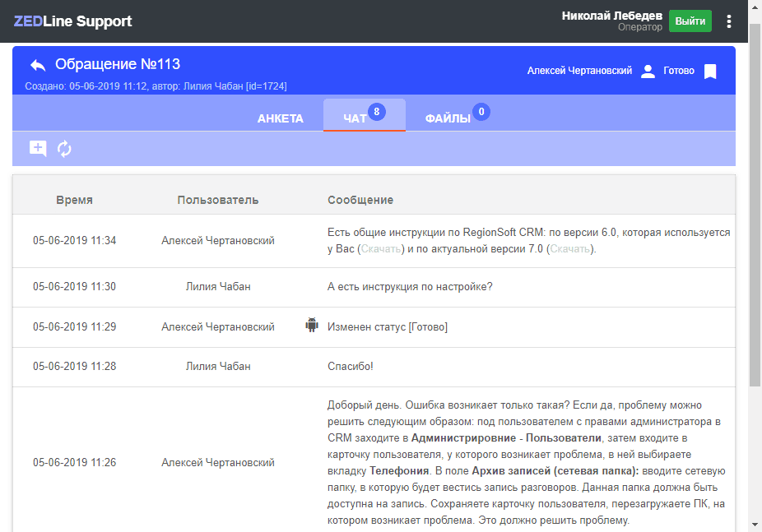The height and width of the screenshot is (532, 762).
Task: Click the scrollbar down arrow
Action: (x=755, y=525)
